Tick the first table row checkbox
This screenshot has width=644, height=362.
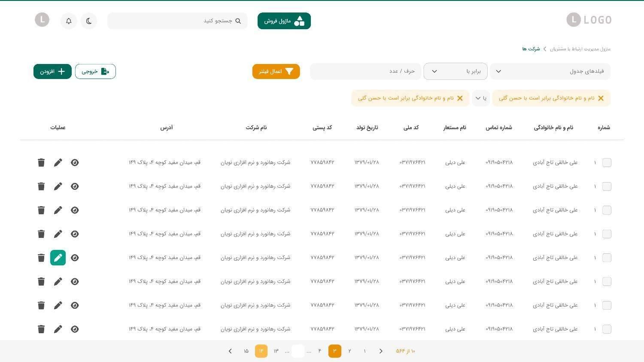coord(607,162)
